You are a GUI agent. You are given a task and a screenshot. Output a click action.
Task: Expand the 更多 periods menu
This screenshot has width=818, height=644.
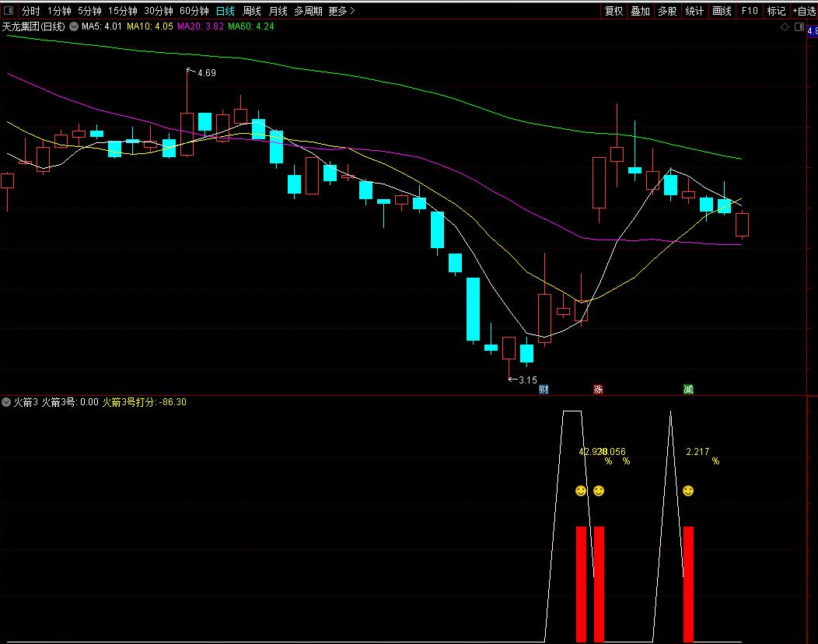(341, 11)
